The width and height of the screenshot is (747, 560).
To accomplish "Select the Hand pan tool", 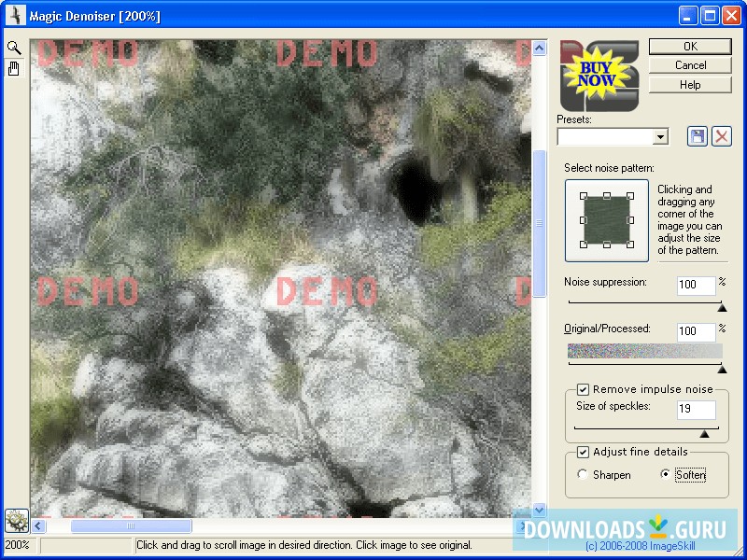I will [x=12, y=67].
